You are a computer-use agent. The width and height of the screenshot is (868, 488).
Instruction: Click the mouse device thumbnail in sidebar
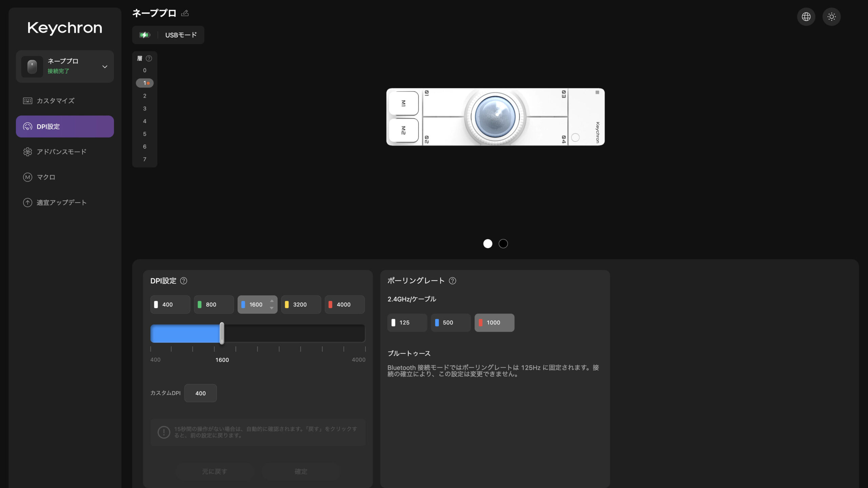(32, 66)
